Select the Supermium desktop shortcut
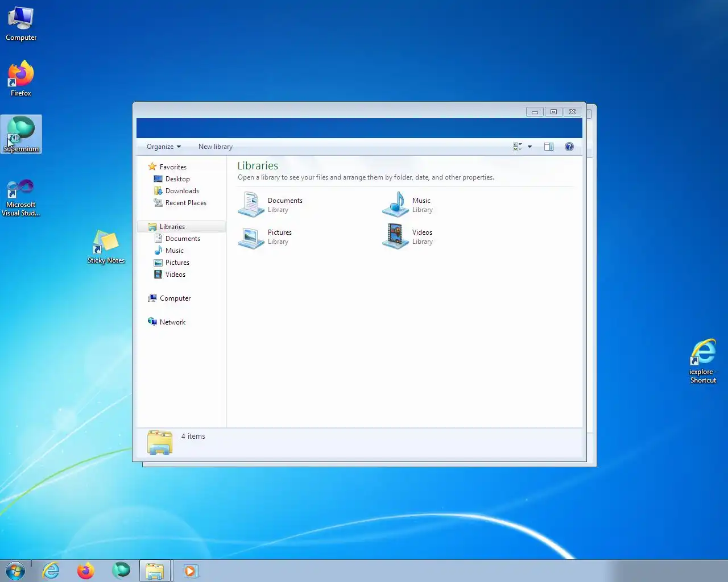This screenshot has height=582, width=728. [21, 134]
